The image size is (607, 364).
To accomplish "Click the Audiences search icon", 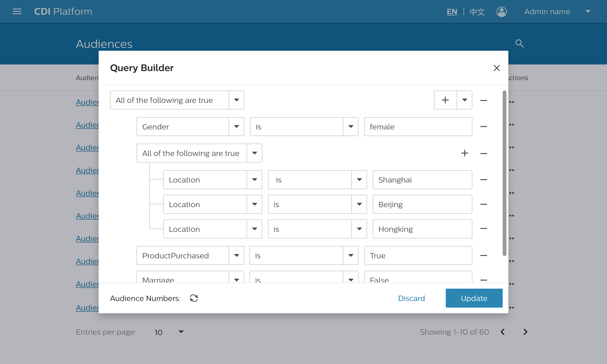I will [x=520, y=43].
